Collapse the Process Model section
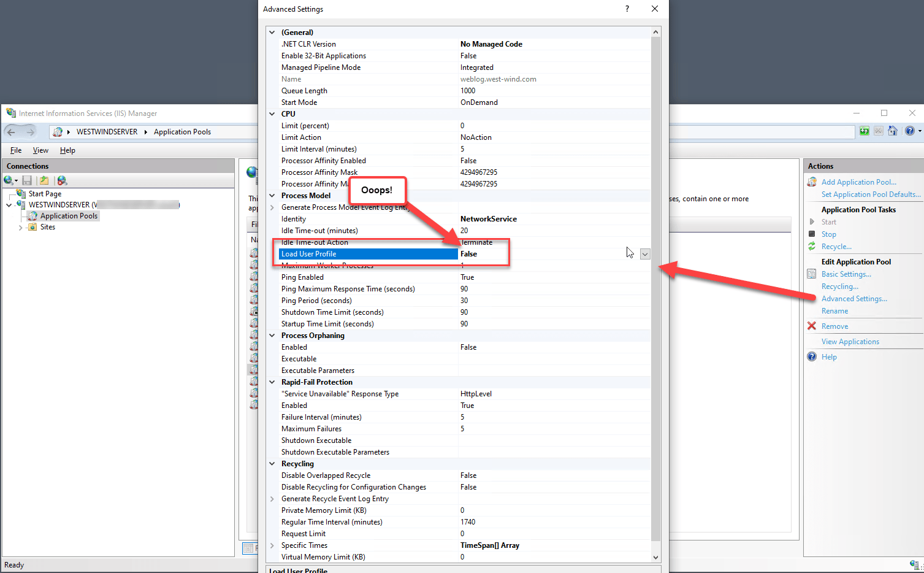 coord(272,195)
